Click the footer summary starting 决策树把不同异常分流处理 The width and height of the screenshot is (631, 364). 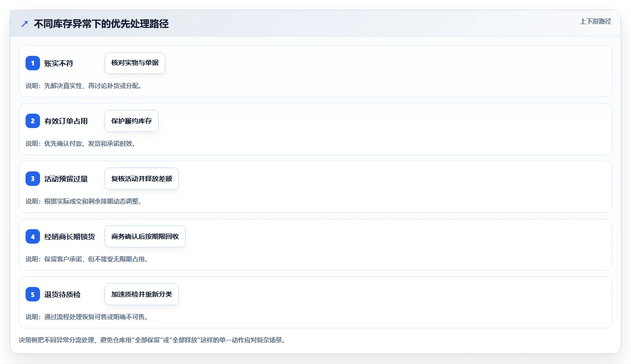pos(152,340)
